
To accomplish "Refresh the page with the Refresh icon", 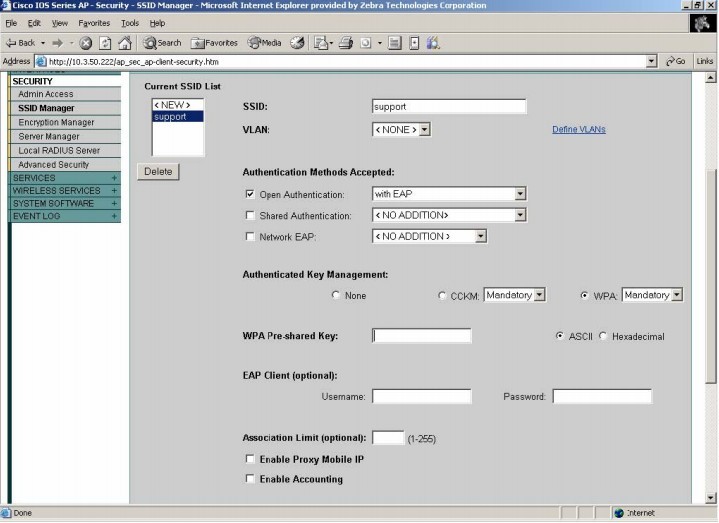I will point(105,43).
